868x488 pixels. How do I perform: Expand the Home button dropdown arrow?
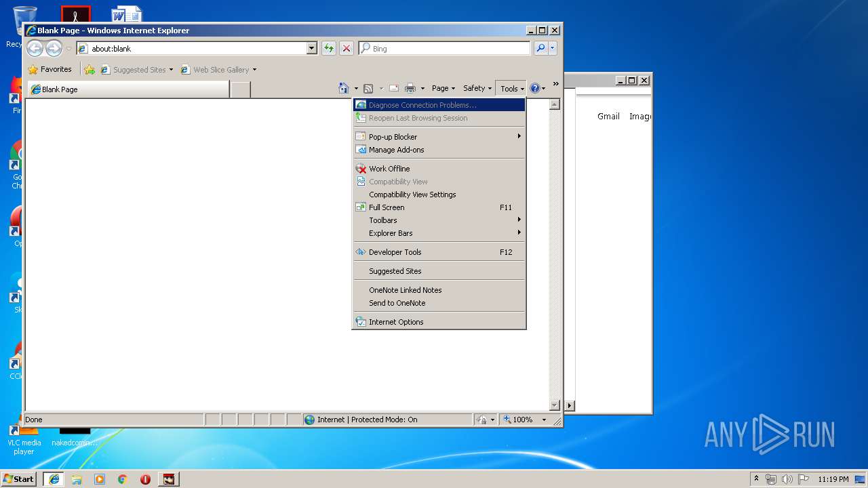pos(356,88)
